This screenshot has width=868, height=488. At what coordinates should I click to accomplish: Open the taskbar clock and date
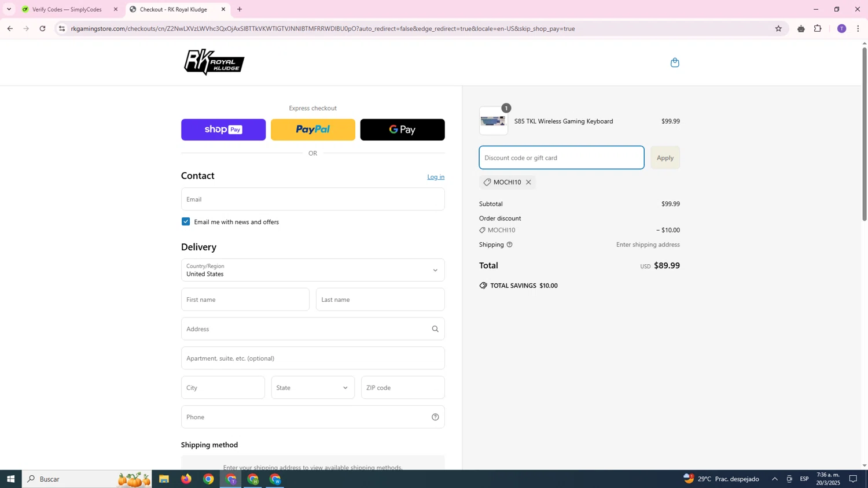coord(828,479)
